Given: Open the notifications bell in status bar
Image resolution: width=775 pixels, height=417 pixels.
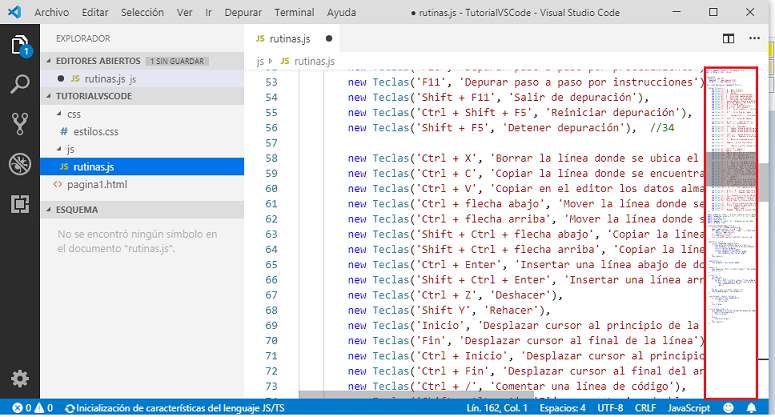Looking at the screenshot, I should click(751, 408).
